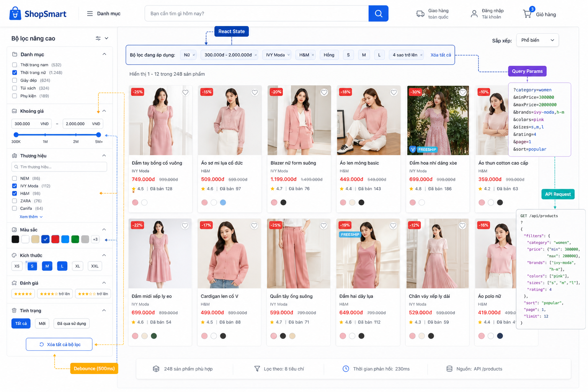The height and width of the screenshot is (392, 588).
Task: Select the Mới condition option
Action: [42, 323]
